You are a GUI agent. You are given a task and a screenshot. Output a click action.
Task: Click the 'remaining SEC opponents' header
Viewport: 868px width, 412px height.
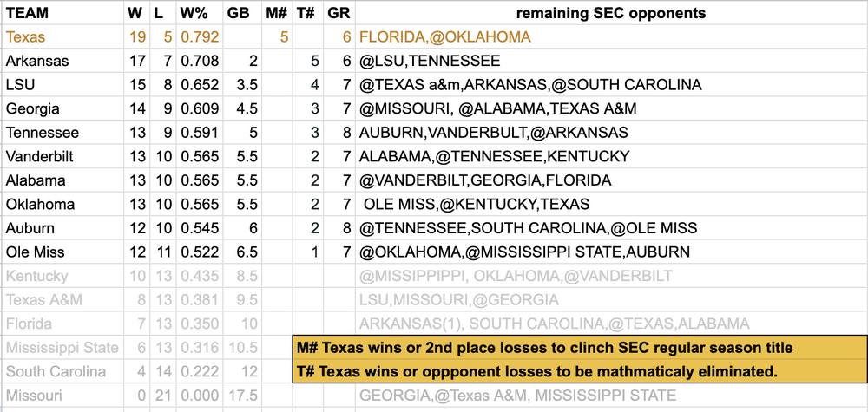coord(610,14)
